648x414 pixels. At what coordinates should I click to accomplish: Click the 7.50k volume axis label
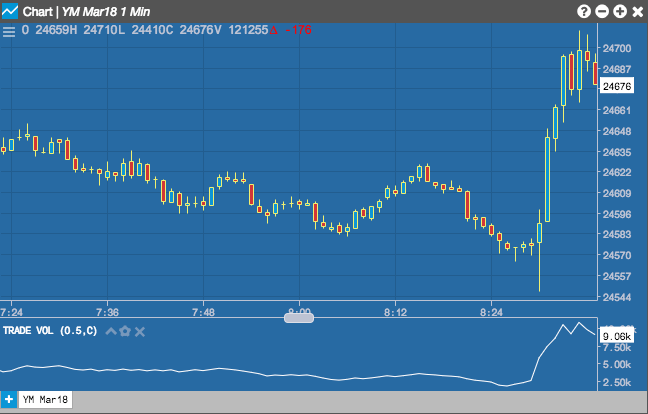point(617,347)
